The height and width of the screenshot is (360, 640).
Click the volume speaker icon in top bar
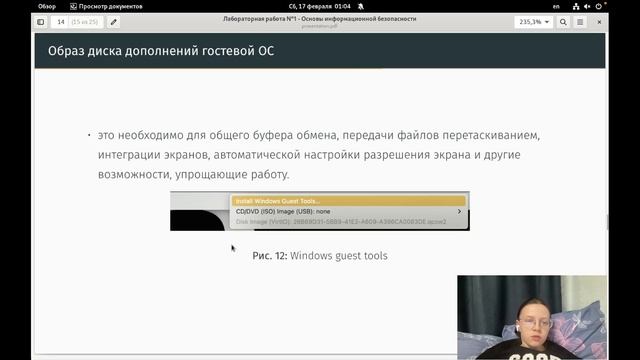point(587,7)
